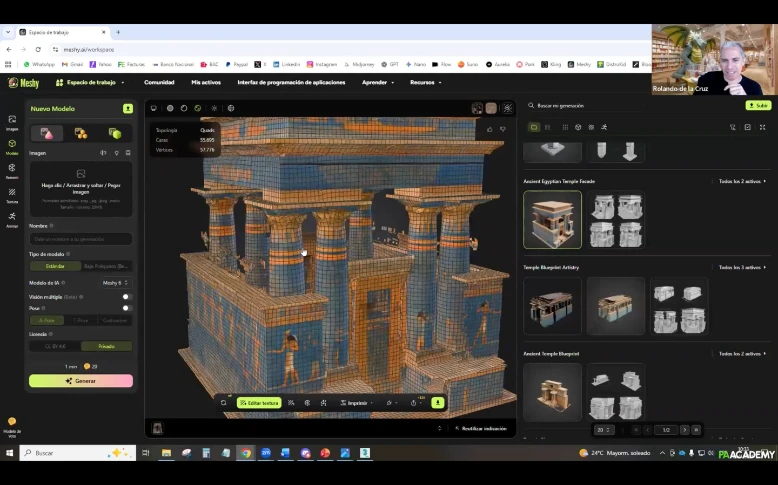Viewport: 778px width, 485px height.
Task: Select the Ancient Egyptian Temple Facade thumbnail
Action: [x=552, y=219]
